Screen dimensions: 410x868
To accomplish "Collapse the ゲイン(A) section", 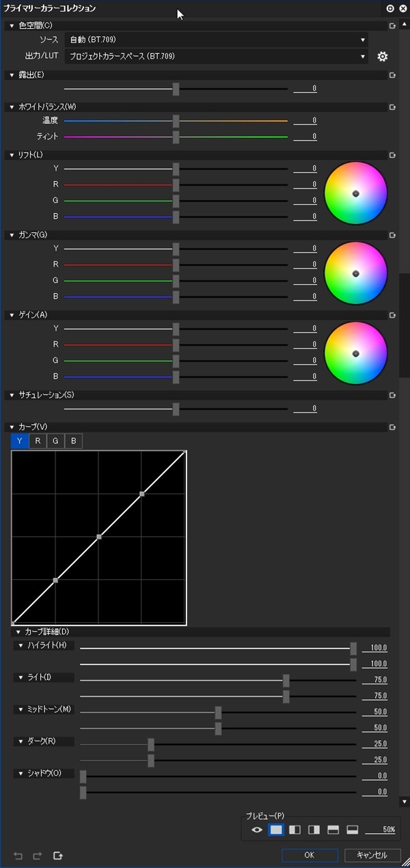I will [x=12, y=315].
